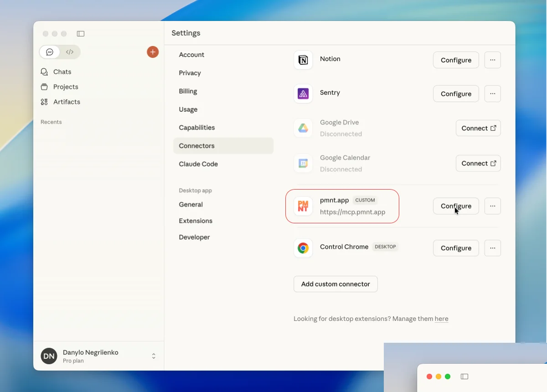Click the Notion connector icon
547x392 pixels.
[303, 60]
